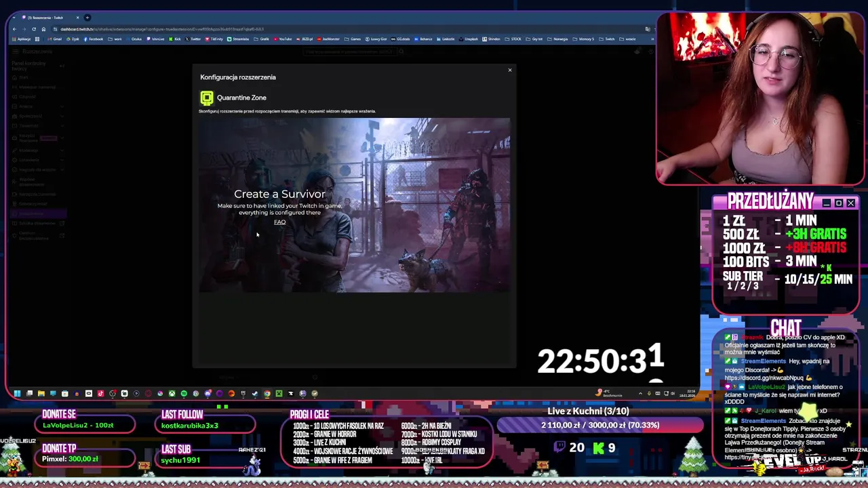This screenshot has width=868, height=488.
Task: Open the Streamlabs bookmark
Action: click(x=238, y=39)
